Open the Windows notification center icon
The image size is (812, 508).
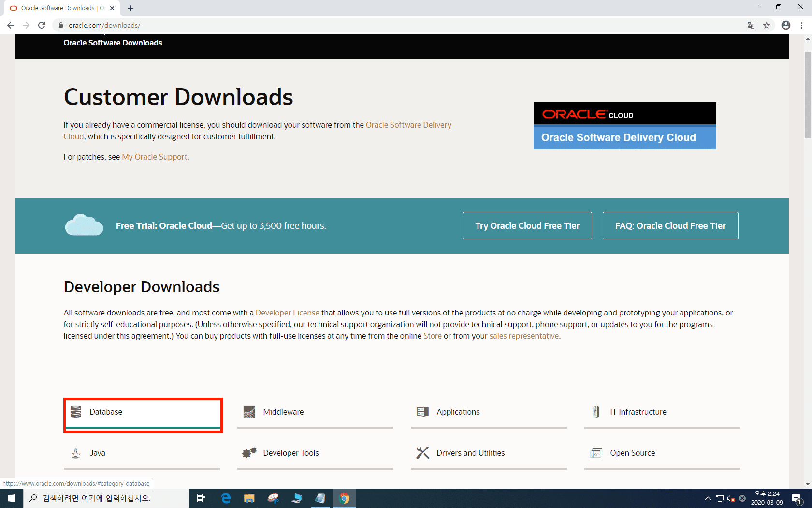tap(797, 498)
